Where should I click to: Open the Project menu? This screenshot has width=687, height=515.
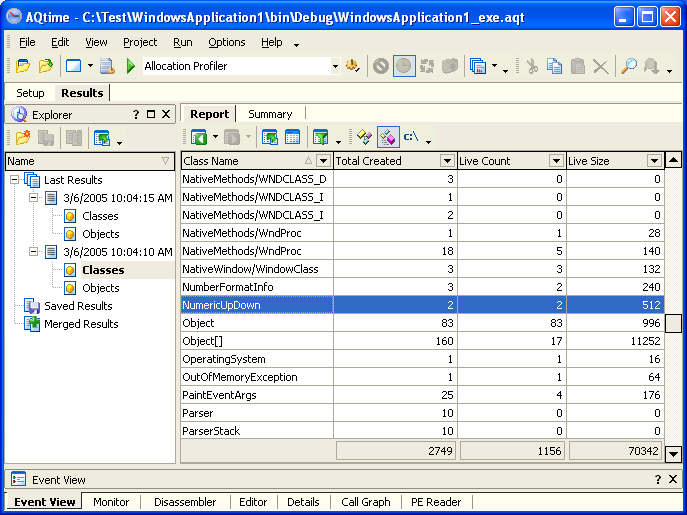click(x=140, y=42)
